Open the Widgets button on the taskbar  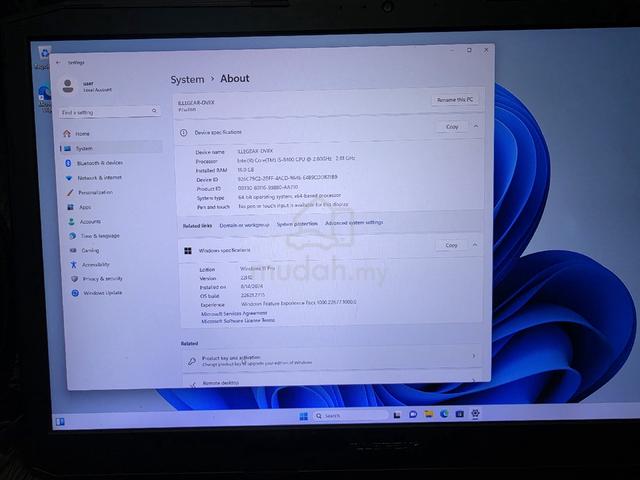[x=60, y=422]
